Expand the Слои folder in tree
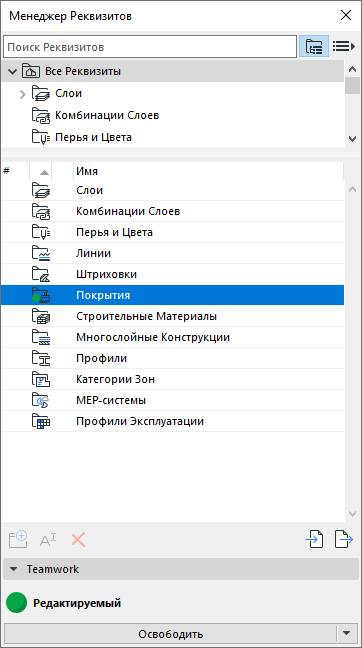This screenshot has height=648, width=362. click(x=23, y=94)
